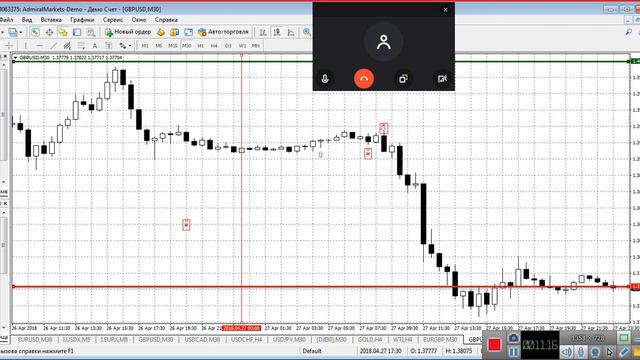Click the green recording region icon
The image size is (640, 360).
click(624, 338)
